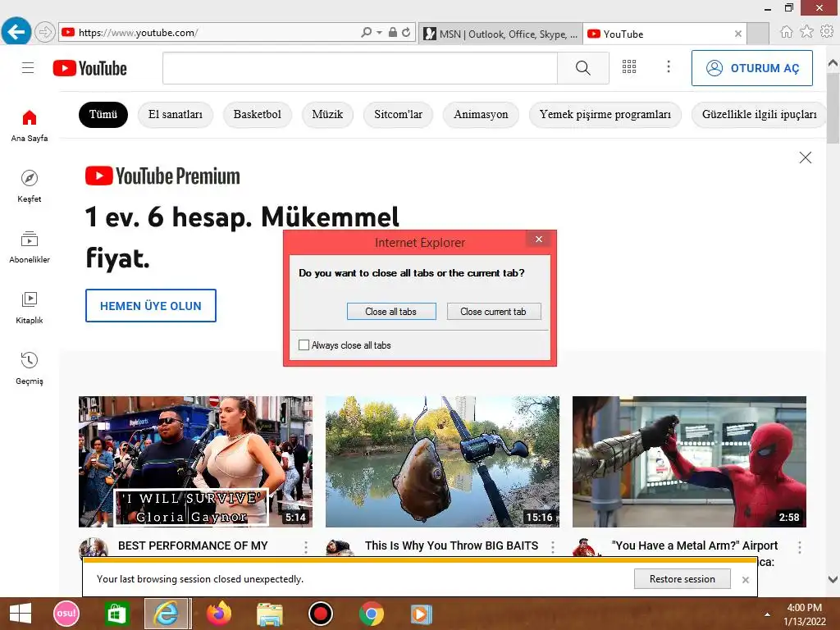
Task: Select the Sitcom'lar filter chip
Action: tap(398, 115)
